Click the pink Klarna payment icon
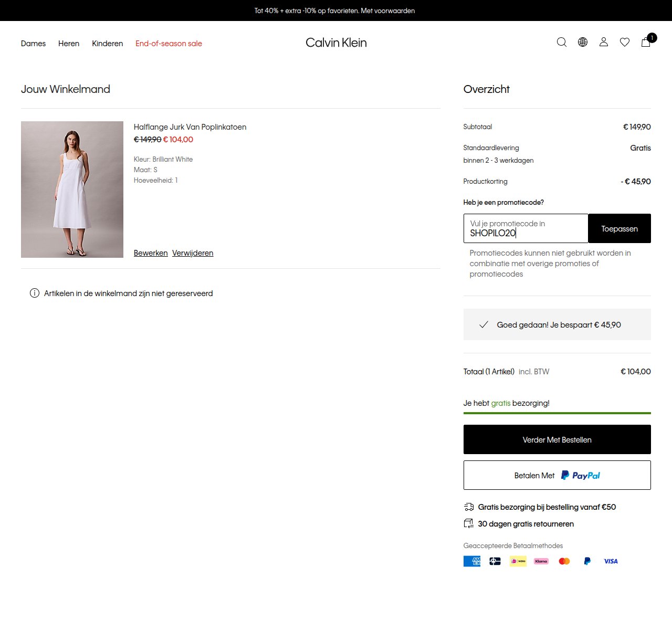 541,561
